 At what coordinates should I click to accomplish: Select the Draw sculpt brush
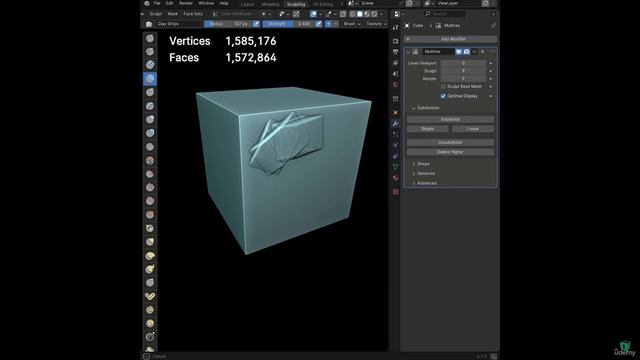(x=150, y=38)
